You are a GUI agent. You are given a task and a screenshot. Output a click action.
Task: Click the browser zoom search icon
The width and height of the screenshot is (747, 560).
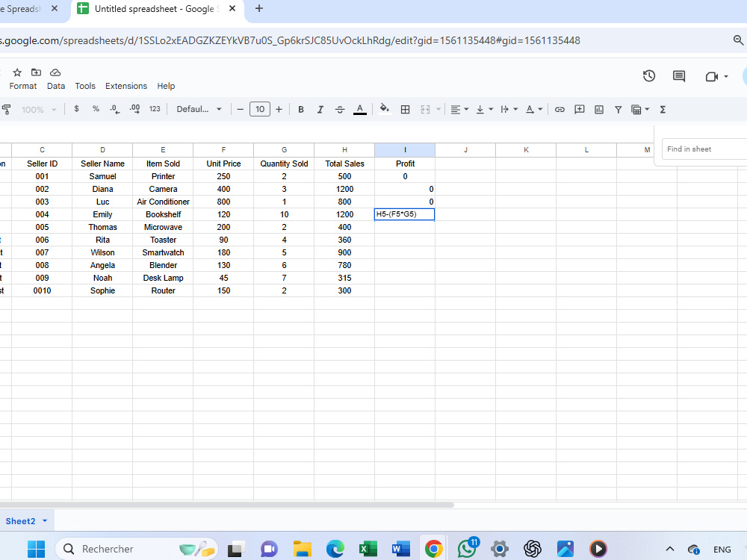coord(738,40)
